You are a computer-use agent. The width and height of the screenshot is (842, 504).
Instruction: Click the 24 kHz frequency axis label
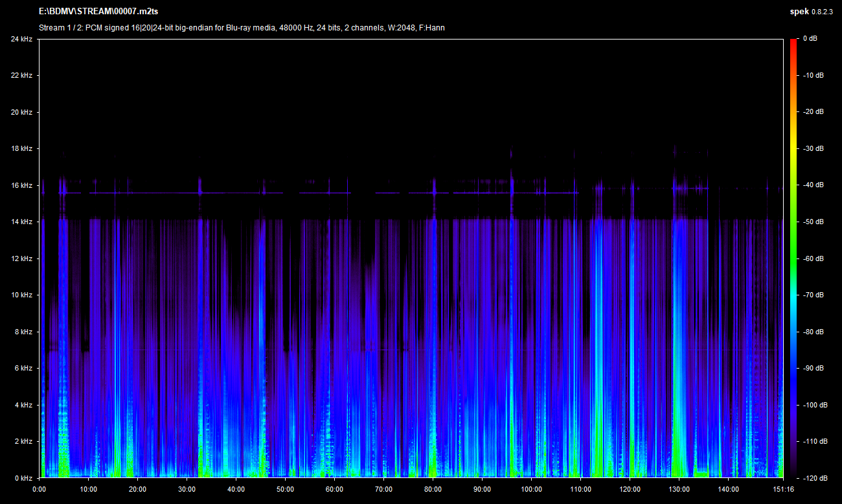(x=21, y=39)
